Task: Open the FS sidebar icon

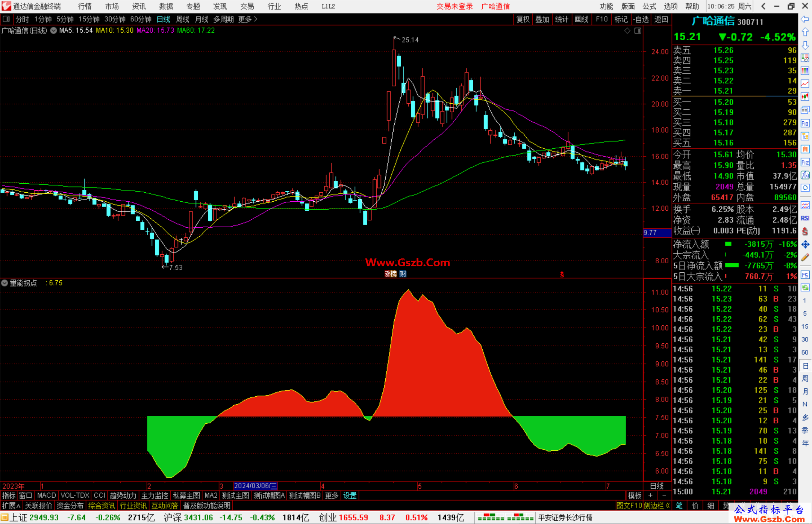Action: 805,275
